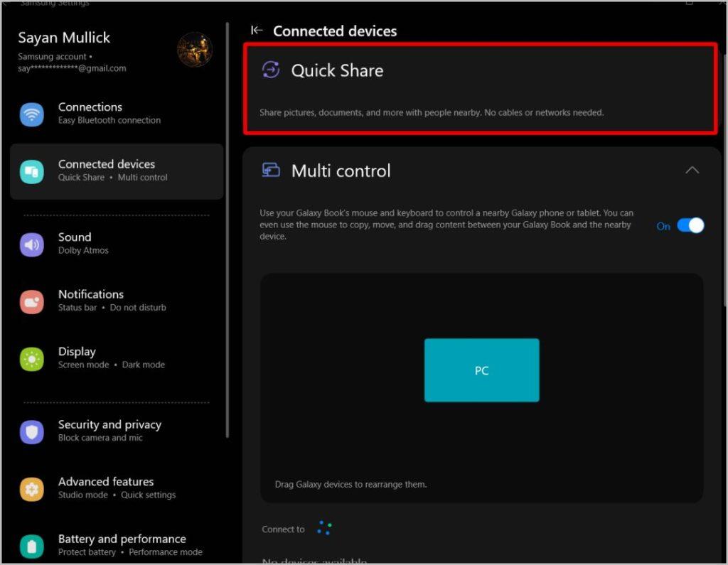Open Security and privacy settings

pyautogui.click(x=117, y=432)
